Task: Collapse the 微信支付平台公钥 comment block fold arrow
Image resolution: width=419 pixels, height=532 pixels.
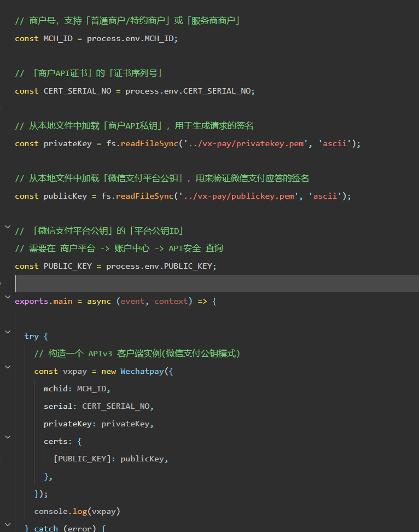Action: click(x=8, y=227)
